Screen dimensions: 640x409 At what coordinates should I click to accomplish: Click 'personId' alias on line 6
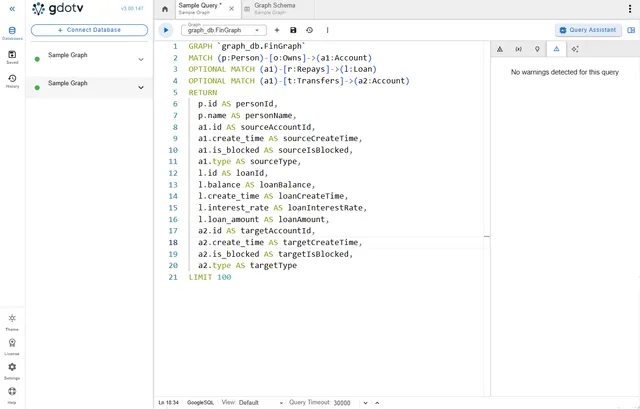(x=257, y=104)
